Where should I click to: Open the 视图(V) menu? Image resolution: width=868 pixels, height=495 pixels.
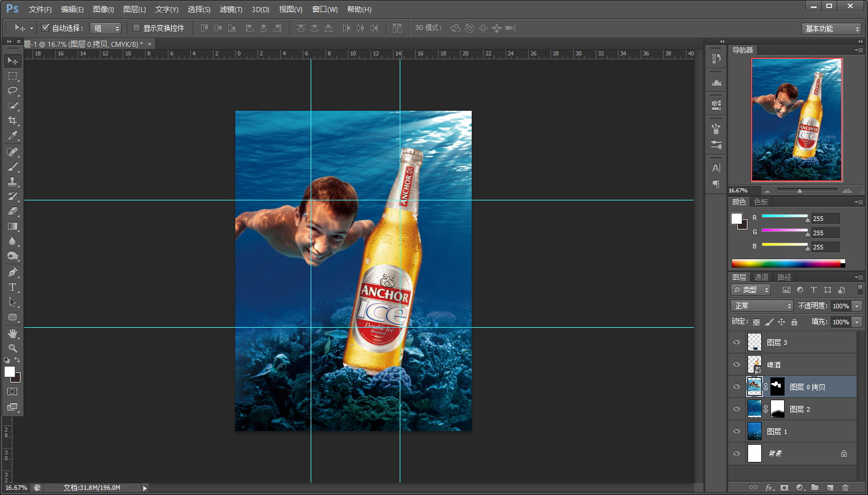coord(291,10)
